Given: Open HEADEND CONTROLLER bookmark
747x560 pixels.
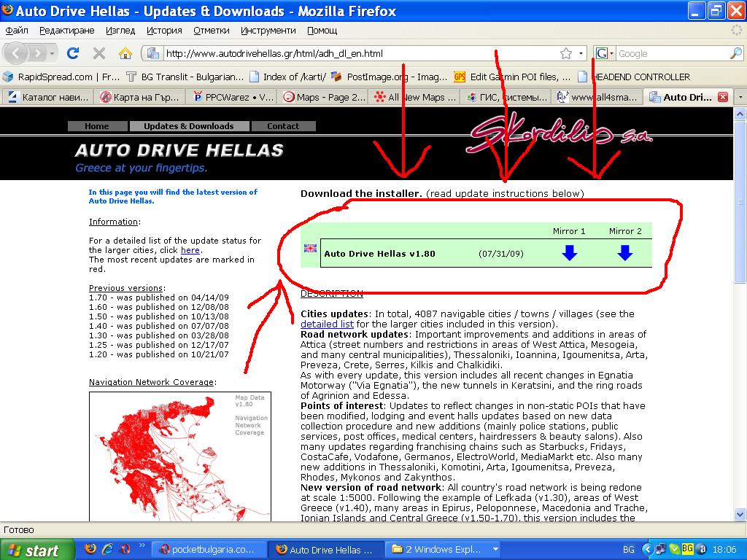Looking at the screenshot, I should click(x=633, y=77).
